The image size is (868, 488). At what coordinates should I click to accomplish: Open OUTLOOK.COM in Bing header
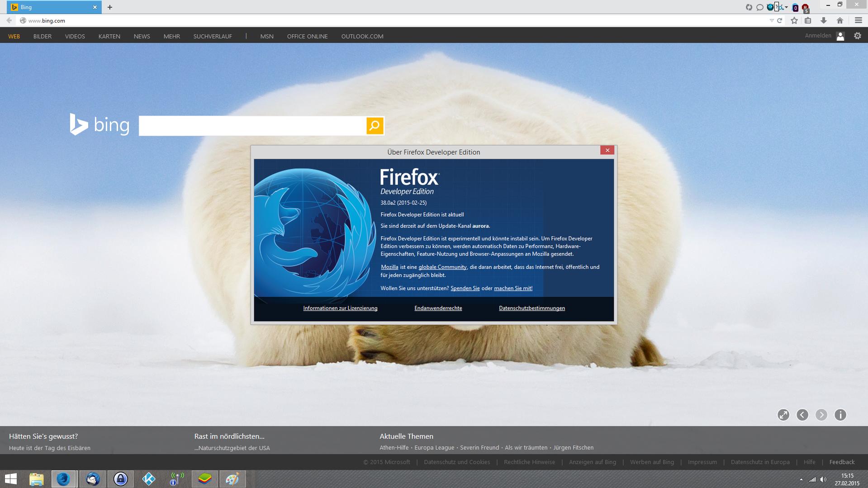362,36
